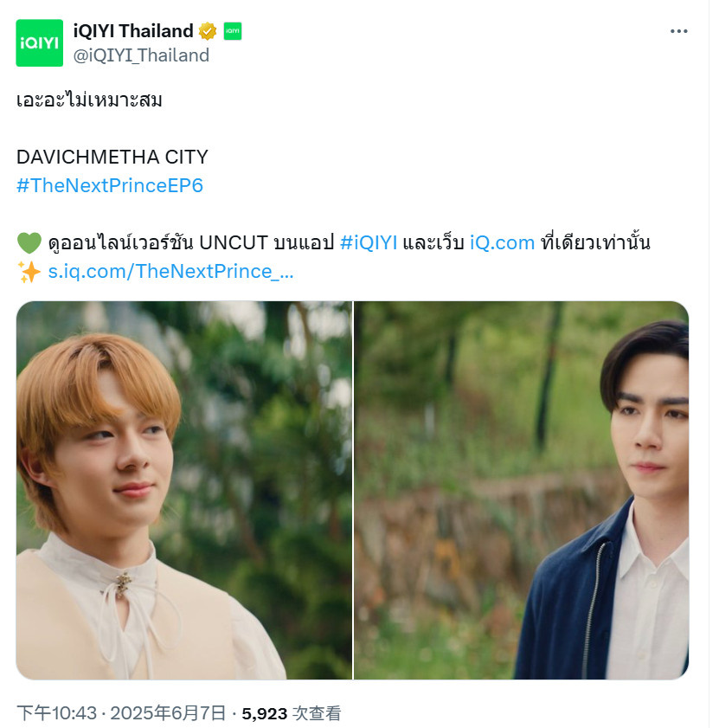
Task: Click the Thai caption เอะอะไม่เหมาะสม
Action: pyautogui.click(x=89, y=100)
